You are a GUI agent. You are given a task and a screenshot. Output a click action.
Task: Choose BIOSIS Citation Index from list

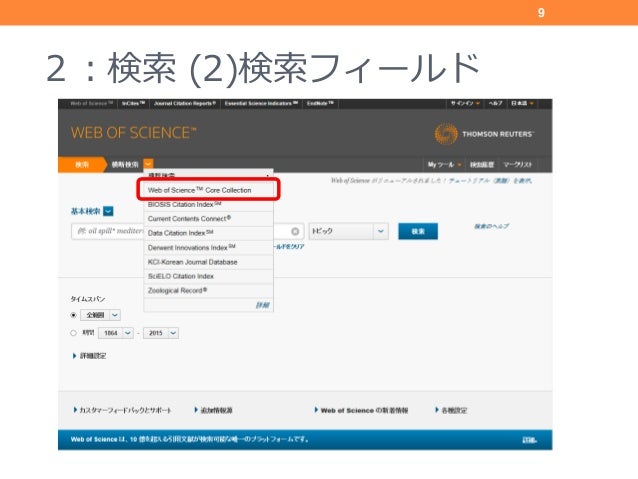click(208, 204)
